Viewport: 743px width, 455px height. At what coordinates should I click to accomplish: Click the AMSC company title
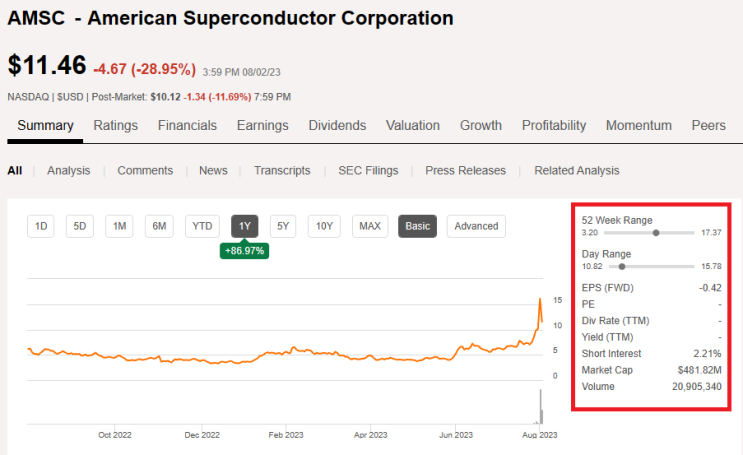230,18
